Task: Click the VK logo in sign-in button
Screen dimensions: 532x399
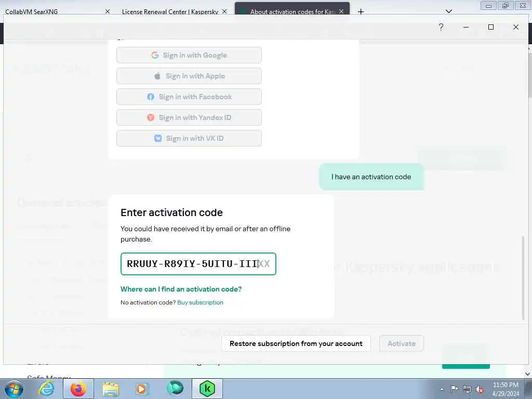Action: tap(158, 138)
